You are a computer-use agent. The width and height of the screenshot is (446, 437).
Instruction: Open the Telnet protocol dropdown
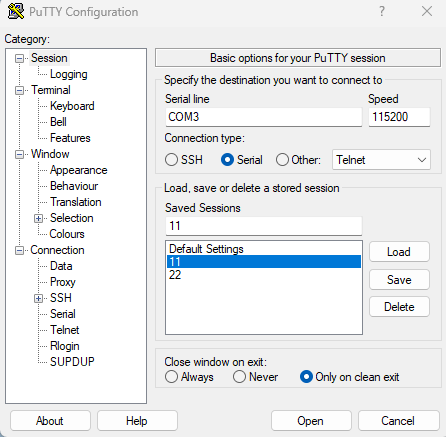tap(381, 160)
